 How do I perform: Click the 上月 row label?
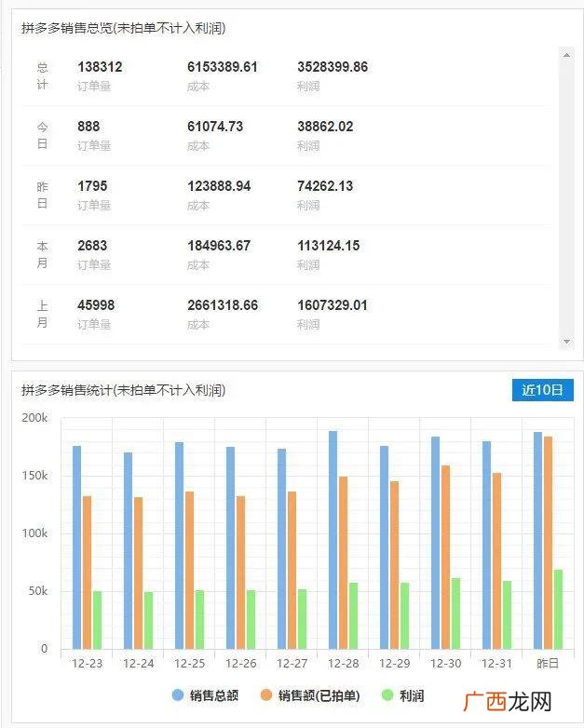[x=42, y=314]
